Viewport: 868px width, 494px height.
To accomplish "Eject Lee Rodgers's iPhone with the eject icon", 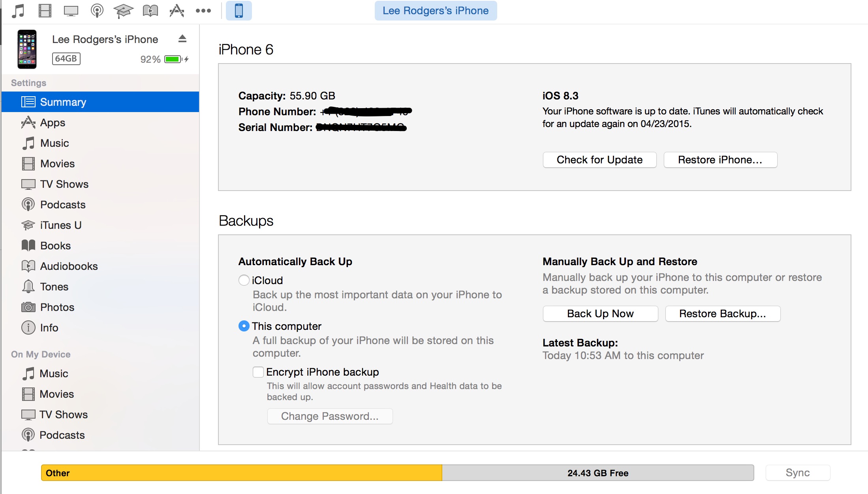I will point(182,39).
